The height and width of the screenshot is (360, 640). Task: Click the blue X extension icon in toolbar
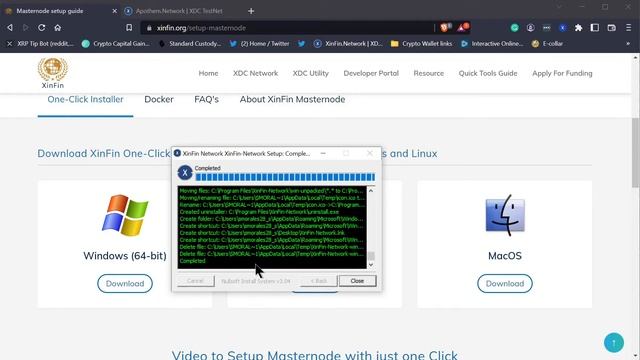click(x=562, y=28)
